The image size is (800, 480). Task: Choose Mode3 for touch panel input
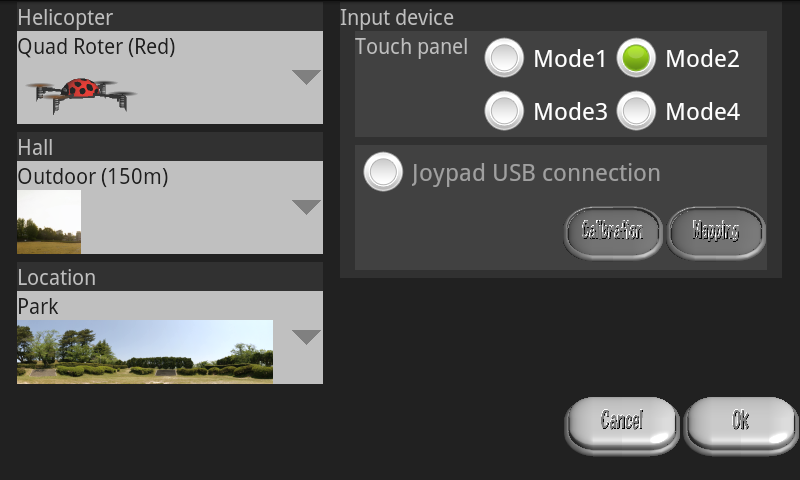505,111
